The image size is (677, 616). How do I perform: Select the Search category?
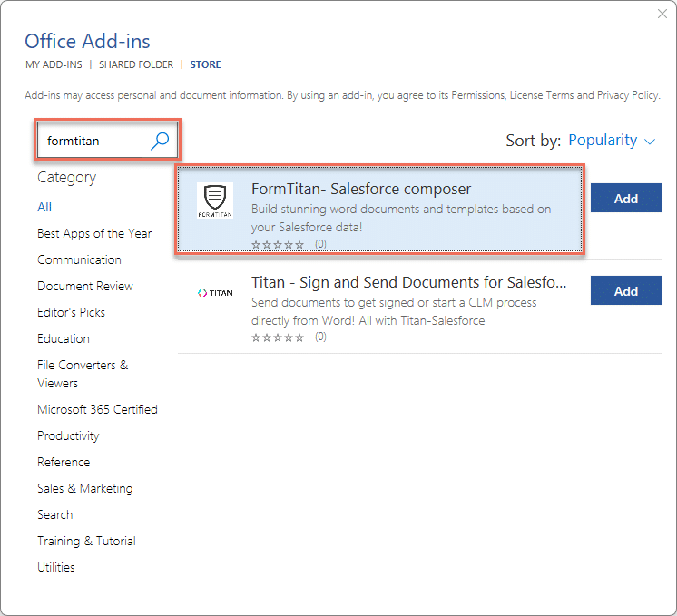point(54,515)
